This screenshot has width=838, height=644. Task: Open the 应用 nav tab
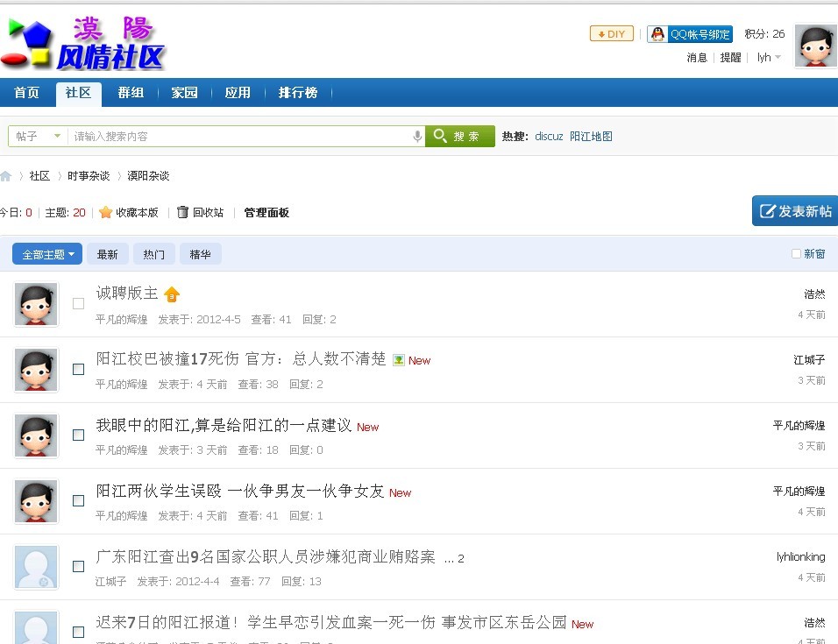[x=238, y=92]
